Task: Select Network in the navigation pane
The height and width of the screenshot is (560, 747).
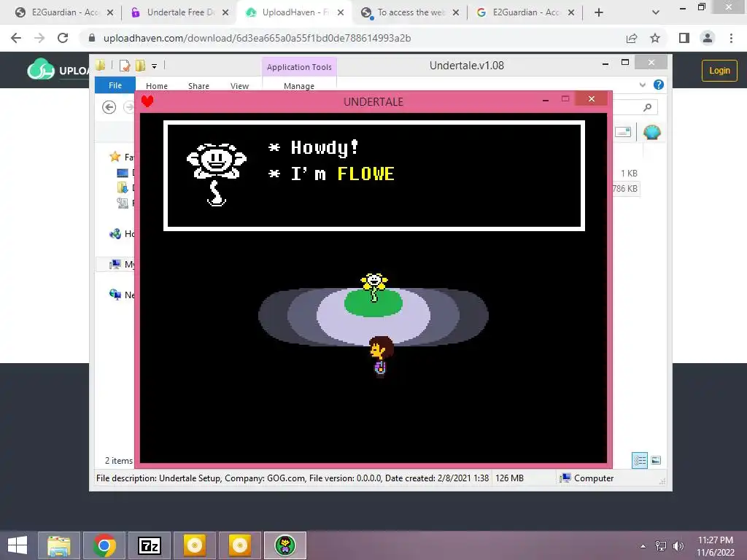Action: click(115, 295)
